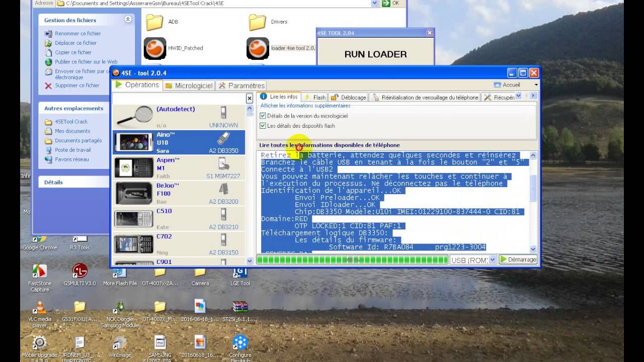Open the partly hidden Récupération tab

[x=499, y=98]
